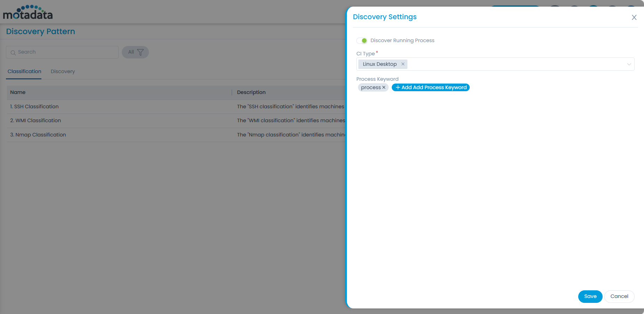Remove the Linux Desktop CI type tag

[x=403, y=64]
